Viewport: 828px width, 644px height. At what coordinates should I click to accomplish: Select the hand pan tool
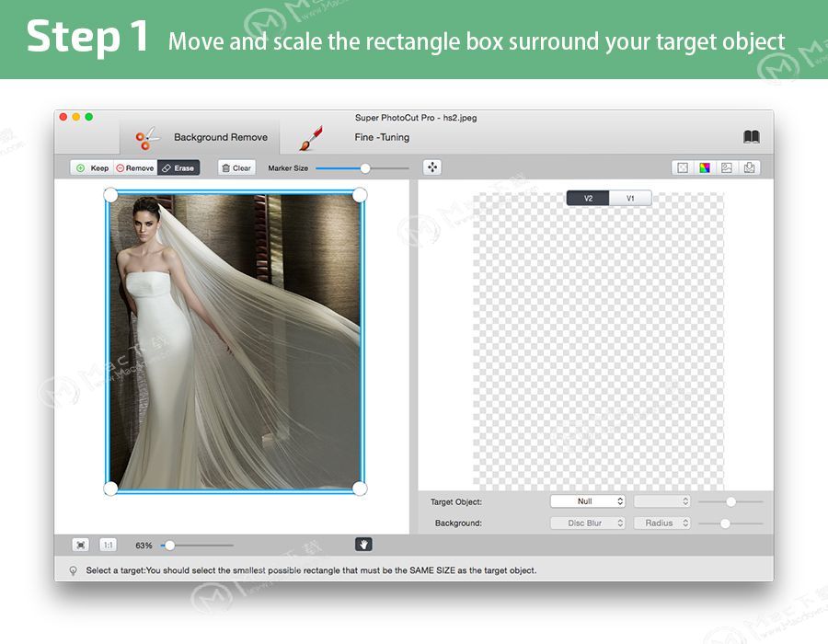pos(363,545)
